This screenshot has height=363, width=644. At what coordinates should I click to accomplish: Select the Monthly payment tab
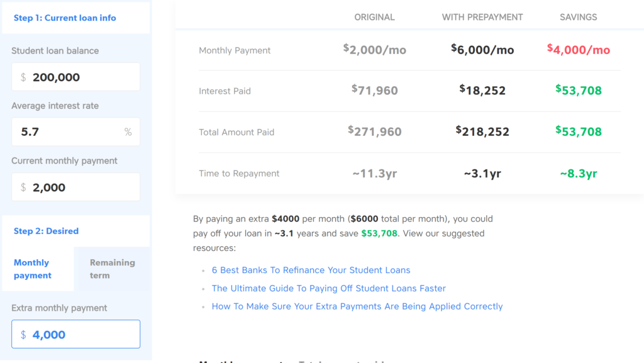38,269
